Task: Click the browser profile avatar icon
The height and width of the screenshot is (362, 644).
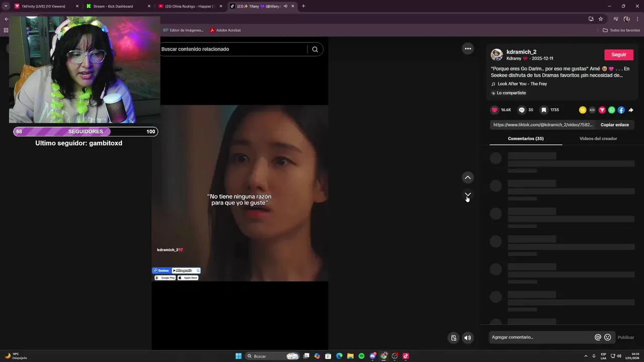Action: pos(626,19)
